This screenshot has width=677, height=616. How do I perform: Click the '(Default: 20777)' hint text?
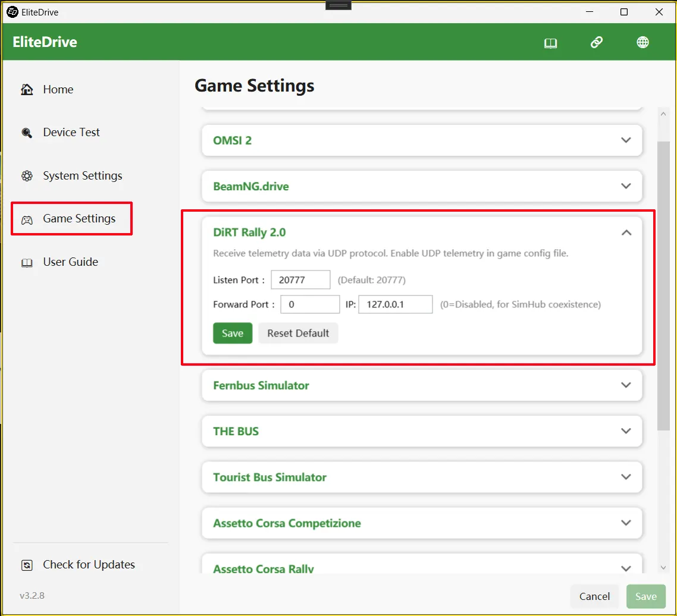[x=371, y=279]
